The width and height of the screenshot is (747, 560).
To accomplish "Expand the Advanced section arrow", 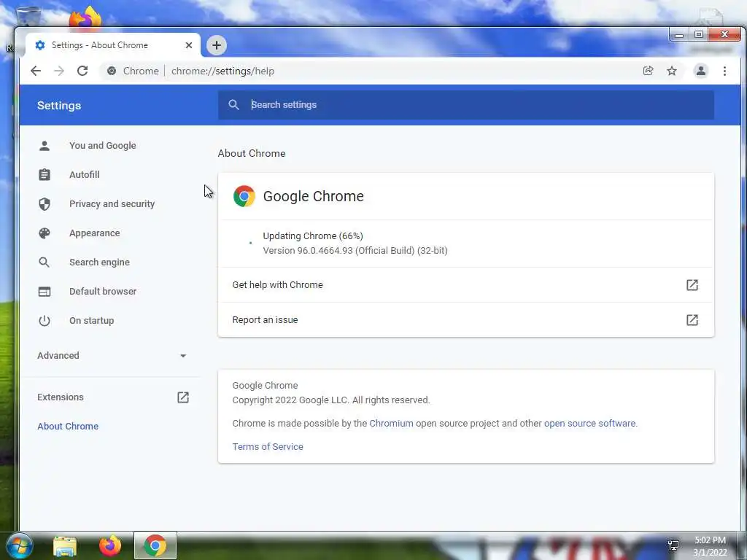I will [x=183, y=356].
